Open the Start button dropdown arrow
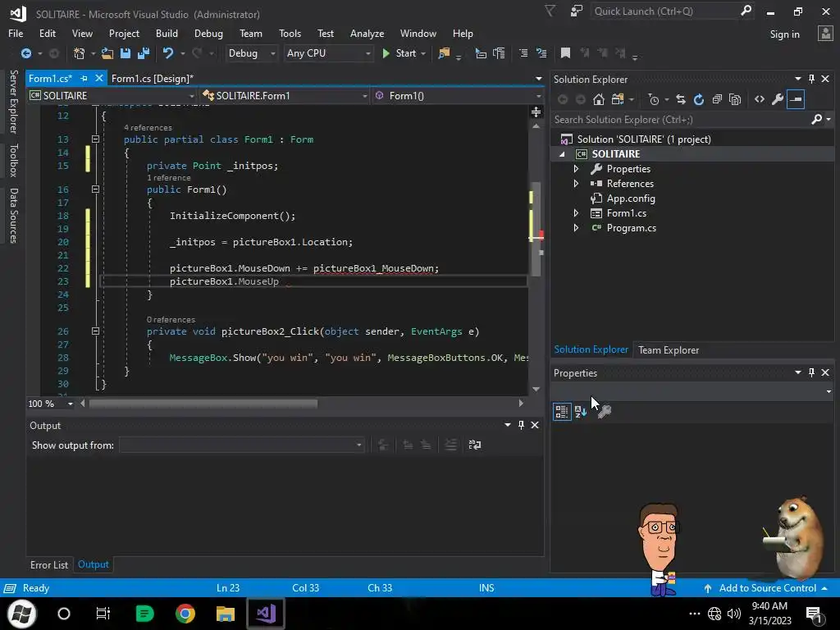The image size is (840, 630). click(423, 53)
